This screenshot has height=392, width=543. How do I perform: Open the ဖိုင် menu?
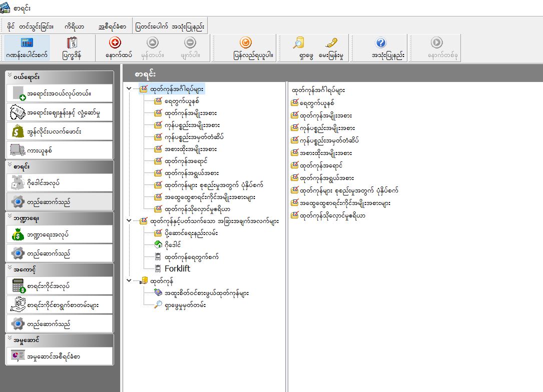[11, 26]
